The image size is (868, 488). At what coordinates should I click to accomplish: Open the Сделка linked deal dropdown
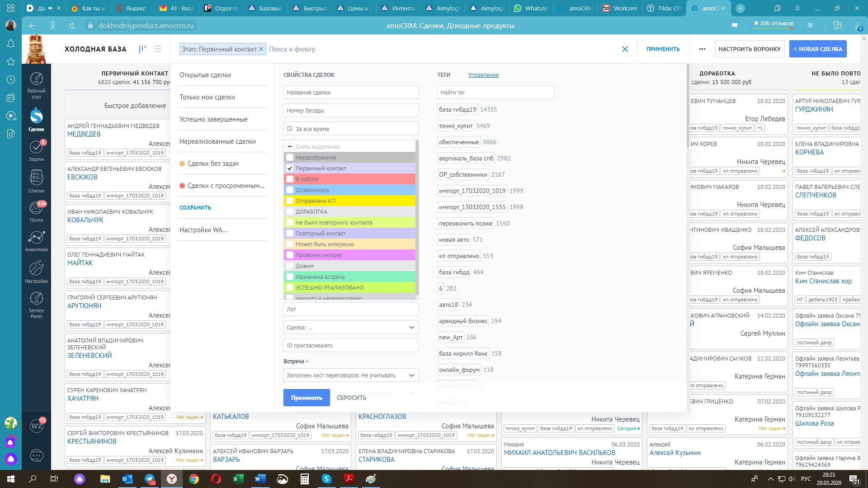[350, 327]
